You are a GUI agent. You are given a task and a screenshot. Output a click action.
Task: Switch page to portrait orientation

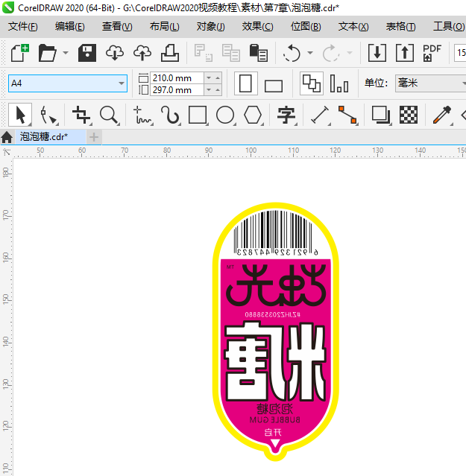click(x=246, y=83)
